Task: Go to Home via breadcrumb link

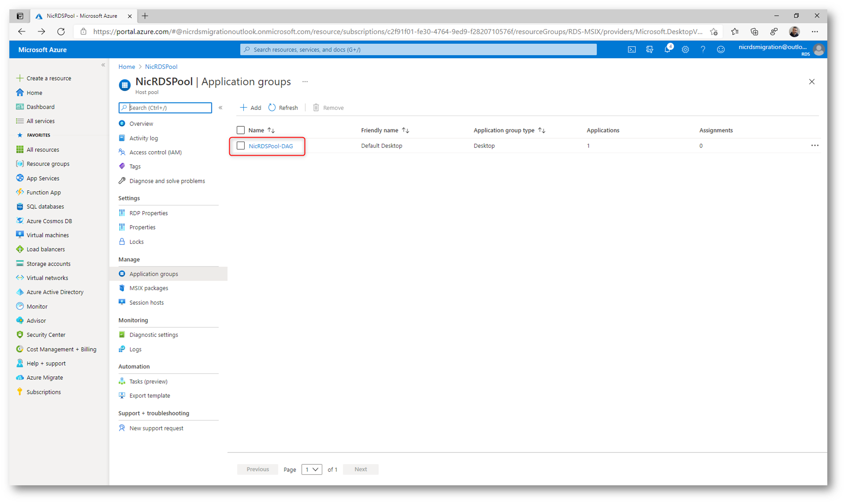Action: click(127, 67)
